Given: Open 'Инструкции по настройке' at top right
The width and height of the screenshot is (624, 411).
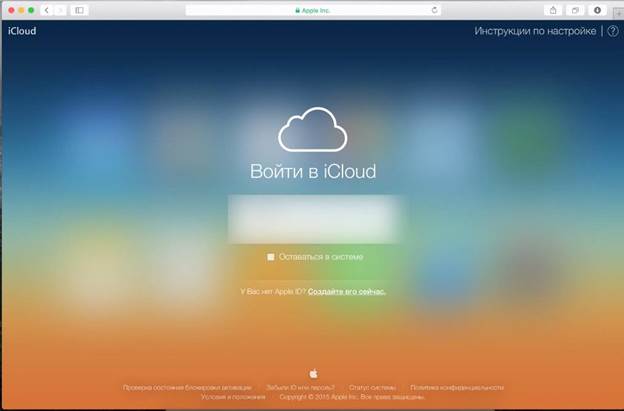Looking at the screenshot, I should coord(535,31).
